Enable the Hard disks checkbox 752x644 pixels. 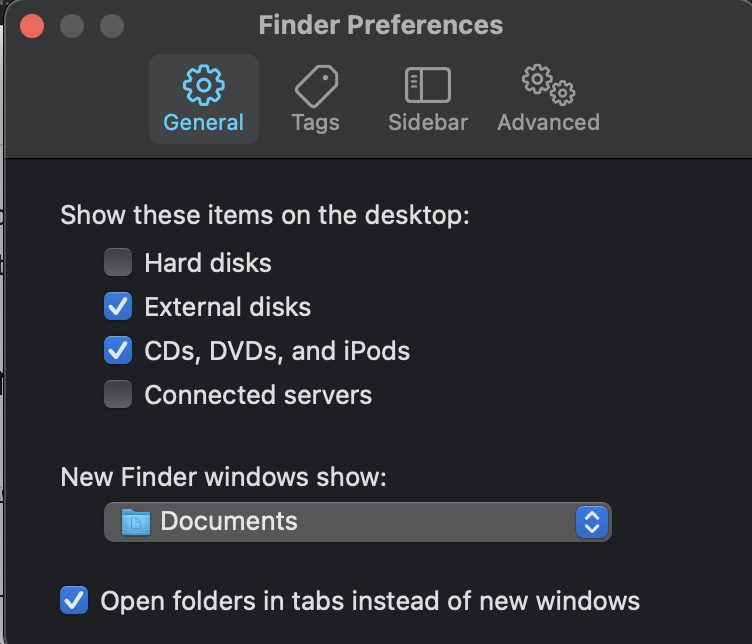118,263
